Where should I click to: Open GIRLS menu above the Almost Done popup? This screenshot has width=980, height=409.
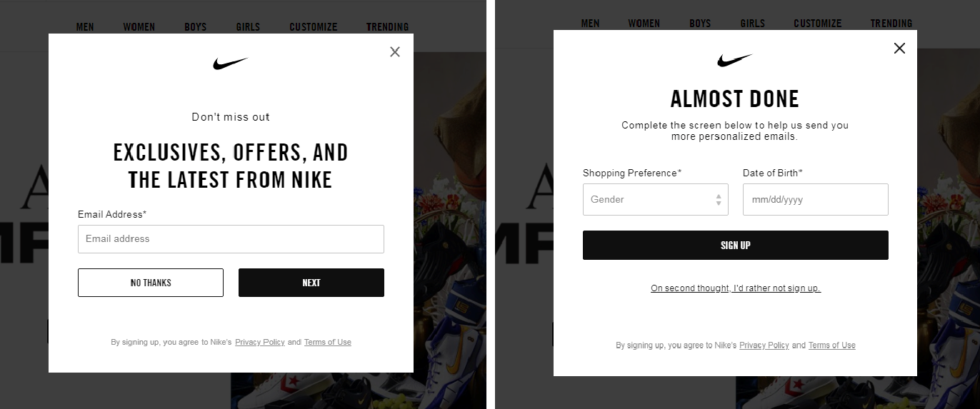[x=753, y=24]
